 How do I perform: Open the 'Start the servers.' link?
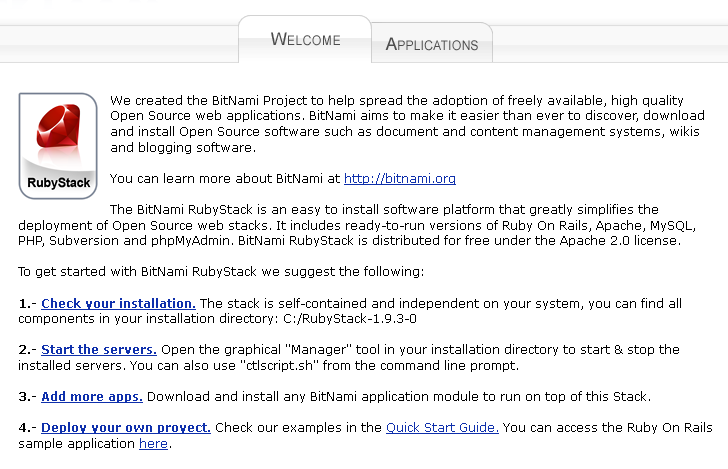[99, 350]
